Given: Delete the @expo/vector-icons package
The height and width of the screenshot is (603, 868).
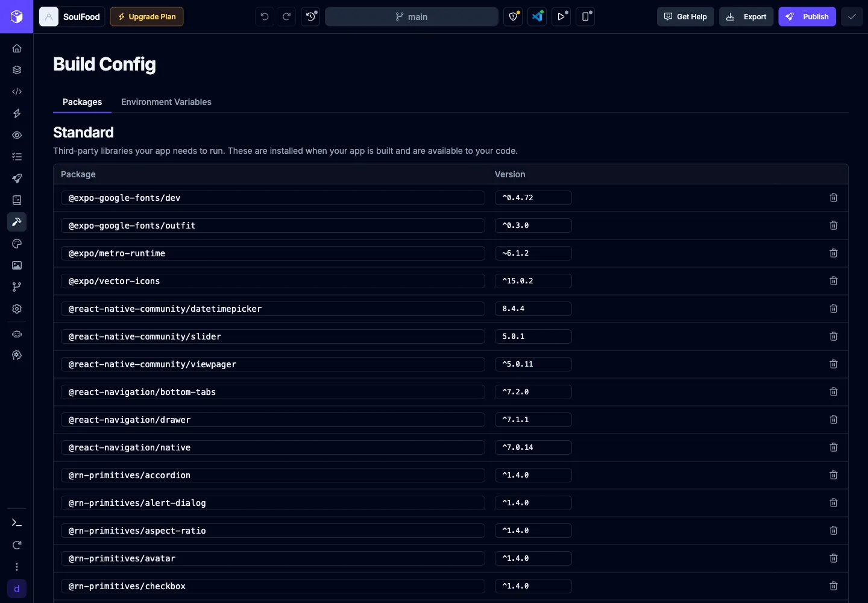Looking at the screenshot, I should pos(834,281).
